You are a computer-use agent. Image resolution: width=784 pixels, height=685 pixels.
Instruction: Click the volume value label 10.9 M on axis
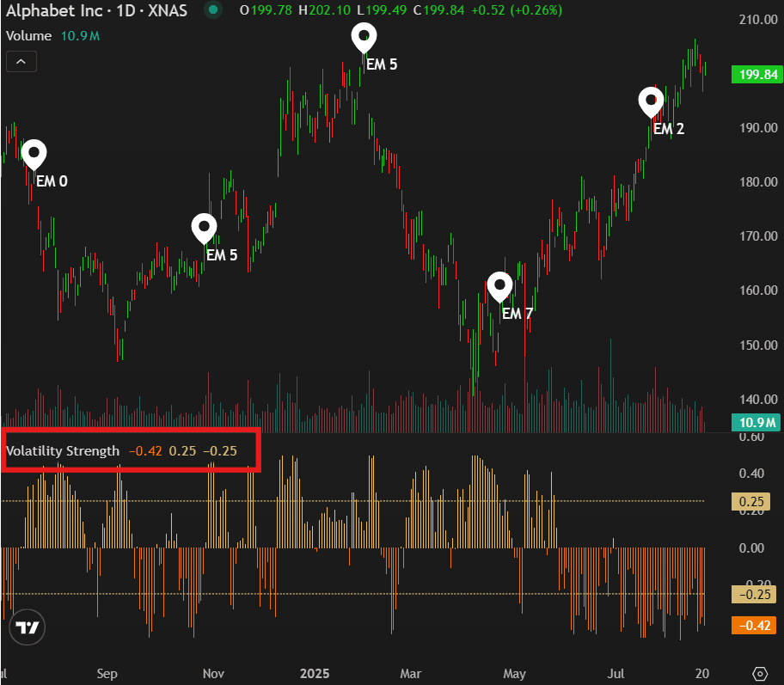[757, 423]
